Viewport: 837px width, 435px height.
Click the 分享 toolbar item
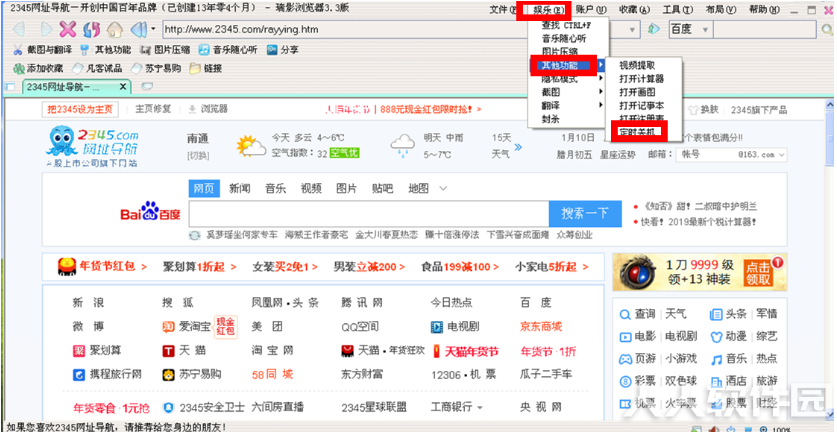pyautogui.click(x=283, y=50)
